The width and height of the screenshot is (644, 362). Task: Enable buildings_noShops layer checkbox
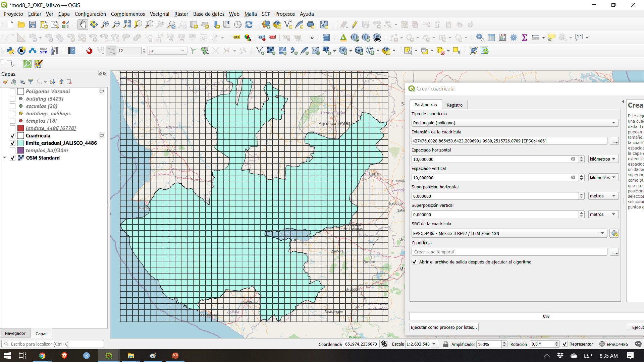pyautogui.click(x=12, y=113)
